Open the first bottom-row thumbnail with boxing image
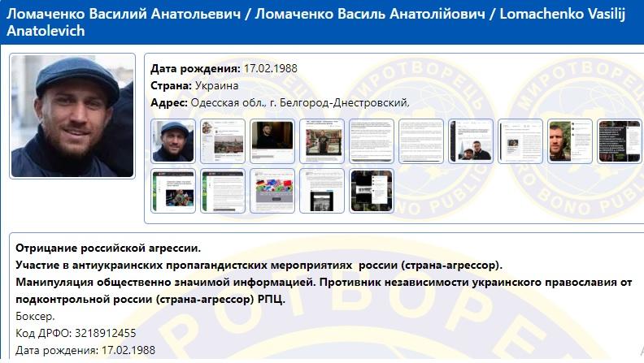 173,191
